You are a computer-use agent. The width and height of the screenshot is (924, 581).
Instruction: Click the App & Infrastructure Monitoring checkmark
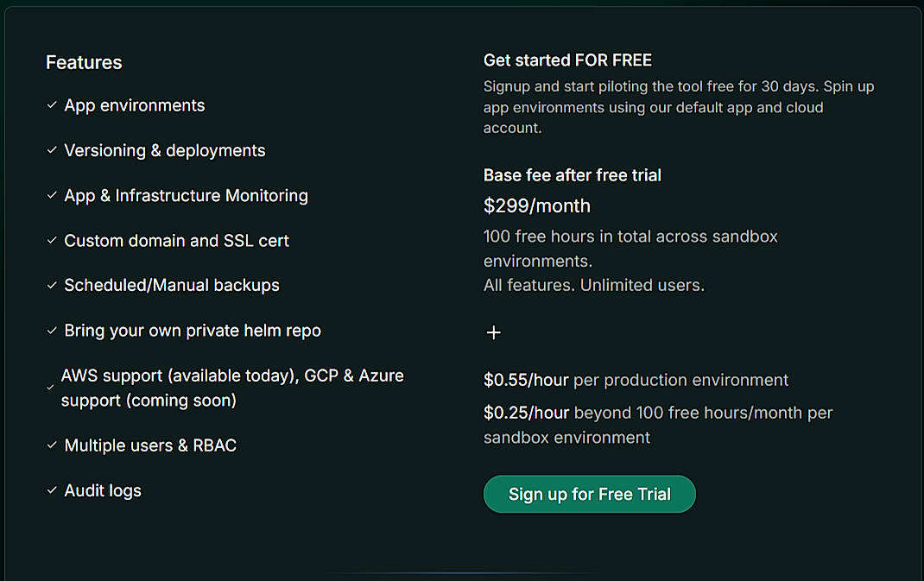51,195
